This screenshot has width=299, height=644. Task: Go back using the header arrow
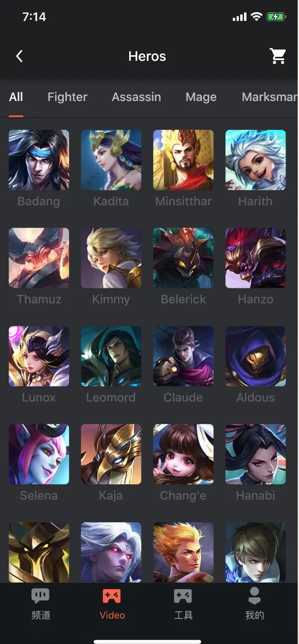pyautogui.click(x=19, y=56)
